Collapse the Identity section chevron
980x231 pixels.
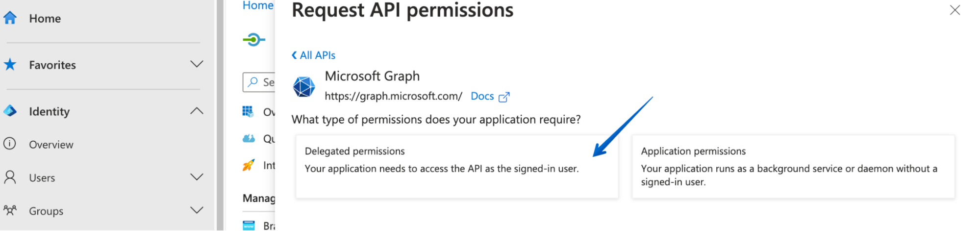[197, 111]
